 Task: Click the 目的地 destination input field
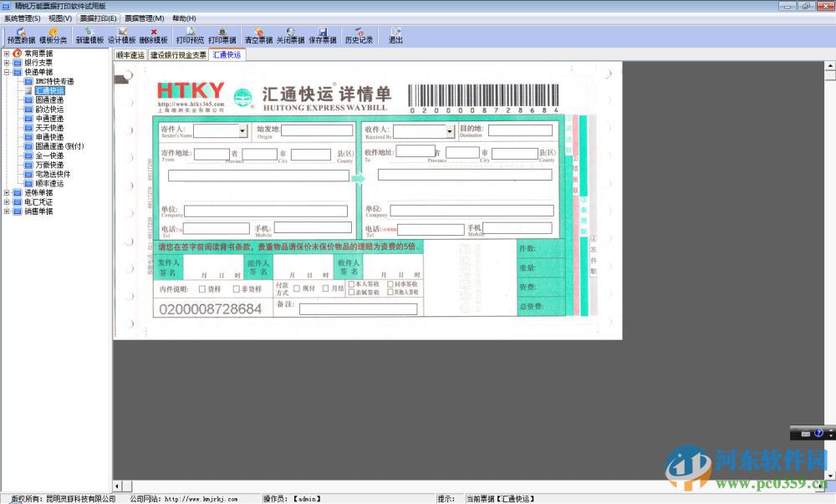520,130
